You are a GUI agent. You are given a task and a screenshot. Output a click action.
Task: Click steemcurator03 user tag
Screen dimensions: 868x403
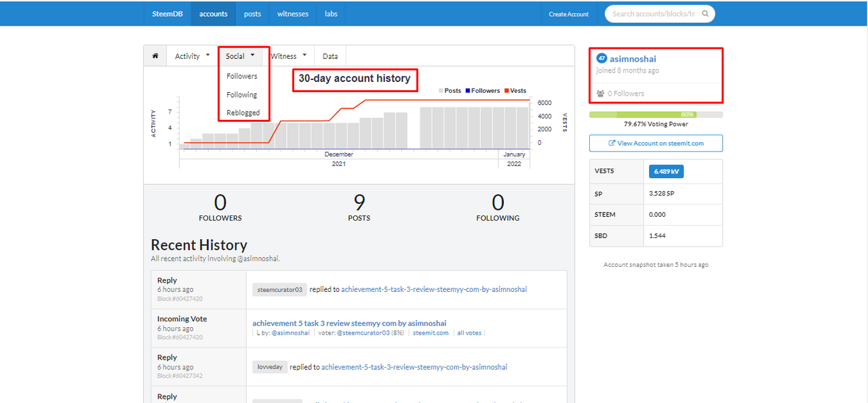click(x=279, y=289)
